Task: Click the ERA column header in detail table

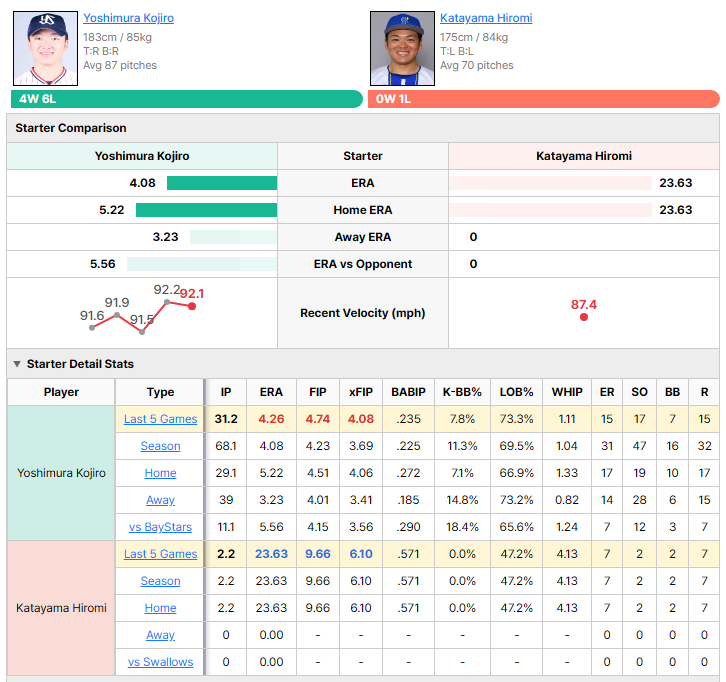Action: click(271, 392)
